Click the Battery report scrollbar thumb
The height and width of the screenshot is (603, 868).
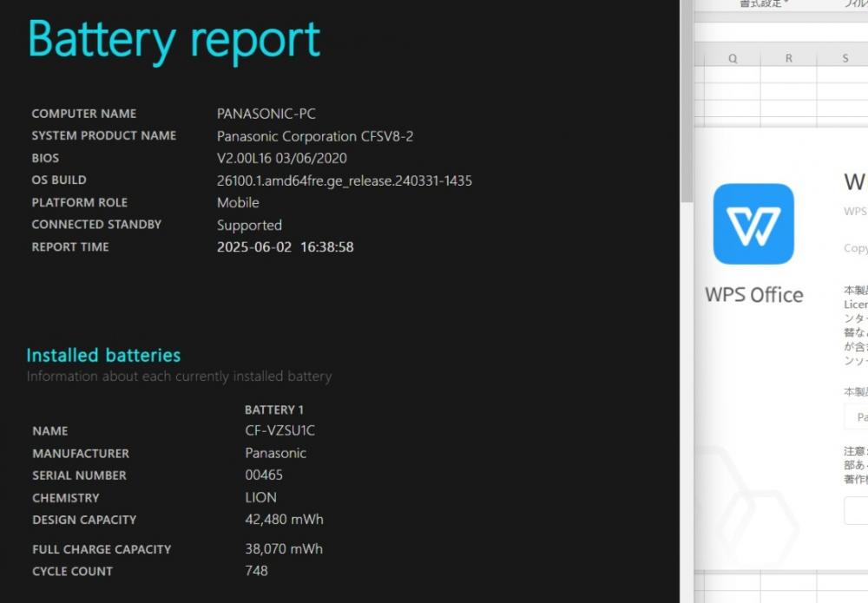click(x=687, y=102)
